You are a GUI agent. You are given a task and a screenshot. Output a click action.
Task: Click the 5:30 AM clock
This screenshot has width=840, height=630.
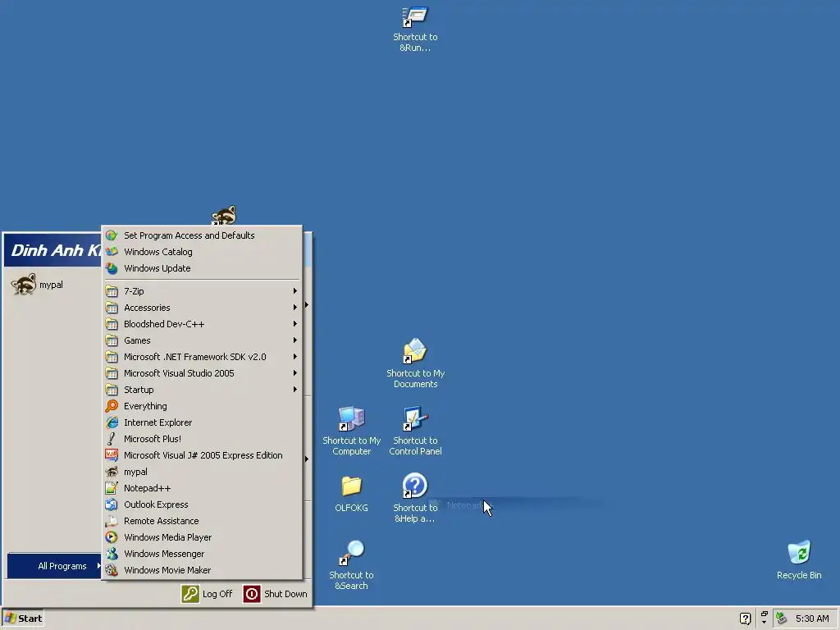point(812,619)
